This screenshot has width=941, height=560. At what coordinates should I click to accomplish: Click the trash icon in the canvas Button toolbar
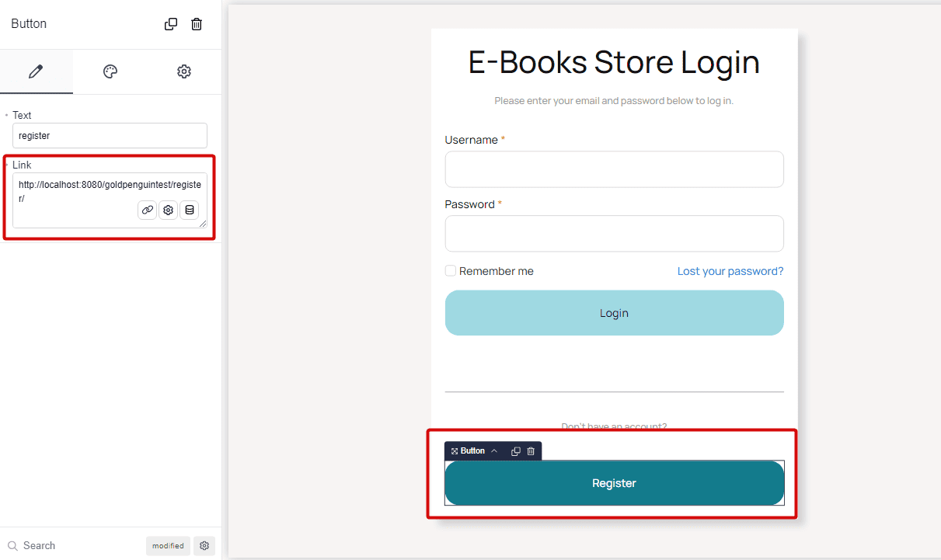[x=531, y=450]
